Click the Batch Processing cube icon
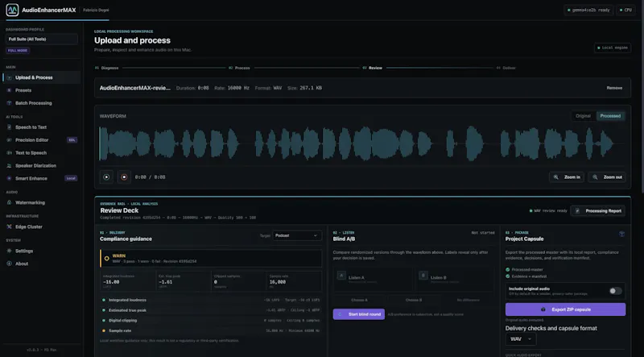The image size is (644, 357). coord(9,103)
